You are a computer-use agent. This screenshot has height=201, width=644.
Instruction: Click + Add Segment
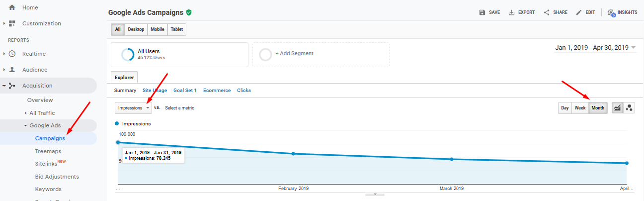click(x=294, y=54)
